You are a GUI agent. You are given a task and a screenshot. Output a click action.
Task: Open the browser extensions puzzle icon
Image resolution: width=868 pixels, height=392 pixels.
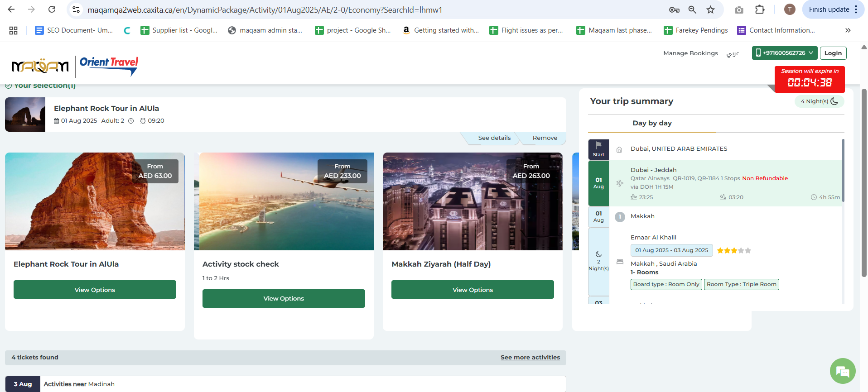(760, 10)
